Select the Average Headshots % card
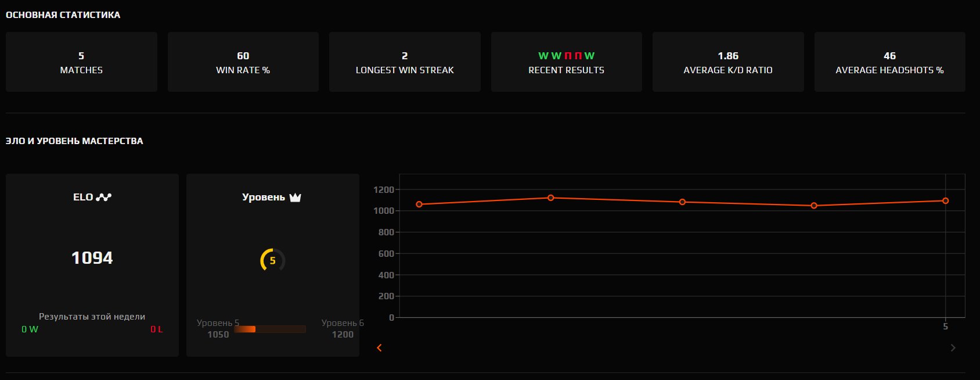 click(889, 62)
